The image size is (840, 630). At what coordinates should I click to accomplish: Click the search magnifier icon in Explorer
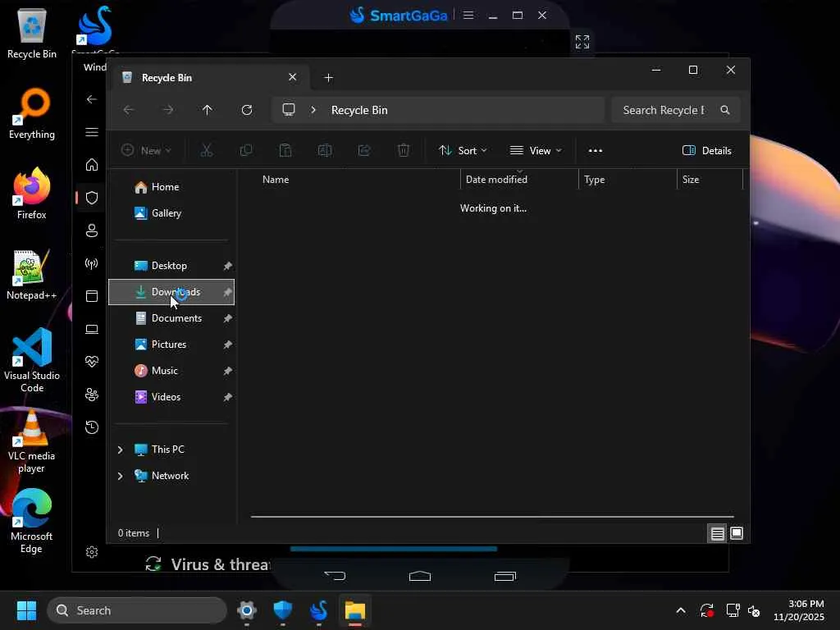[725, 110]
